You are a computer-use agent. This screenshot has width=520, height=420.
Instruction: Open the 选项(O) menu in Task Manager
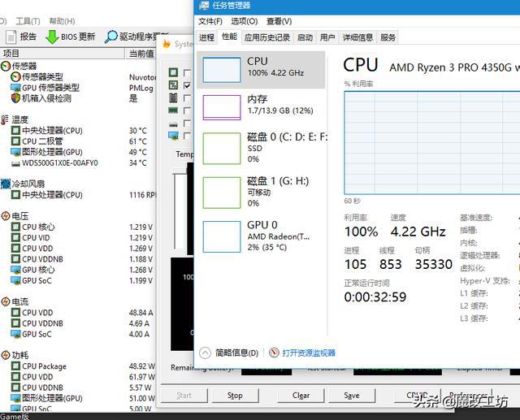(244, 21)
